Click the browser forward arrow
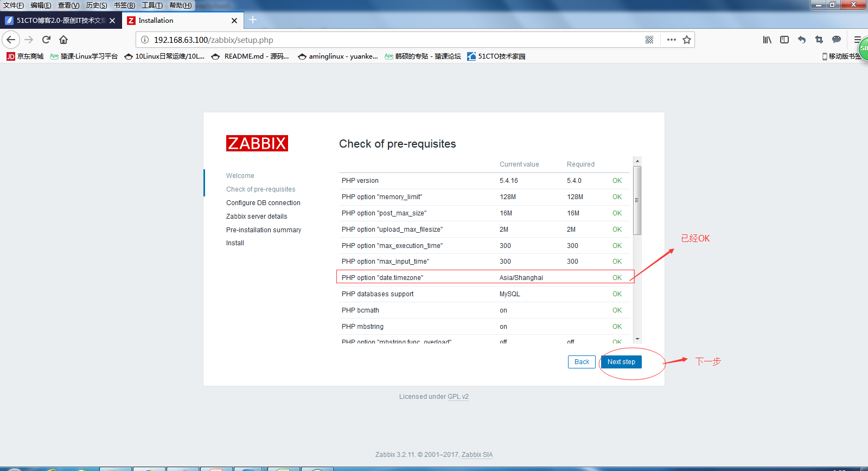The width and height of the screenshot is (868, 471). (x=29, y=40)
